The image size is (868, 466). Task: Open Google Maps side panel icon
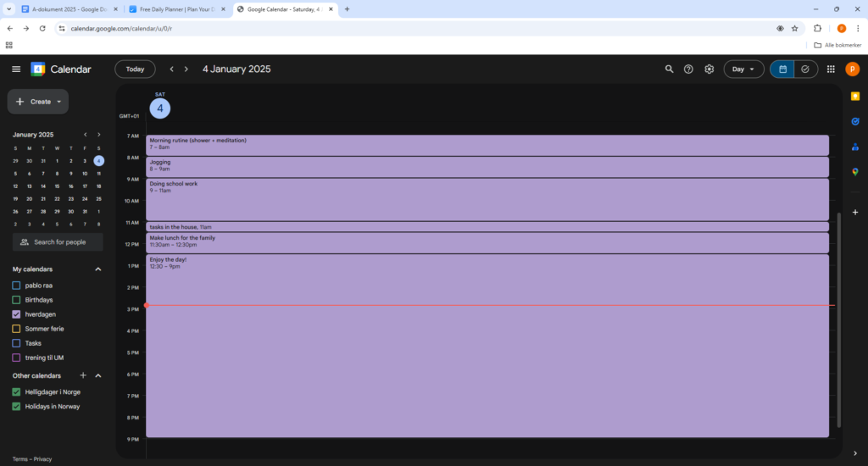coord(855,171)
